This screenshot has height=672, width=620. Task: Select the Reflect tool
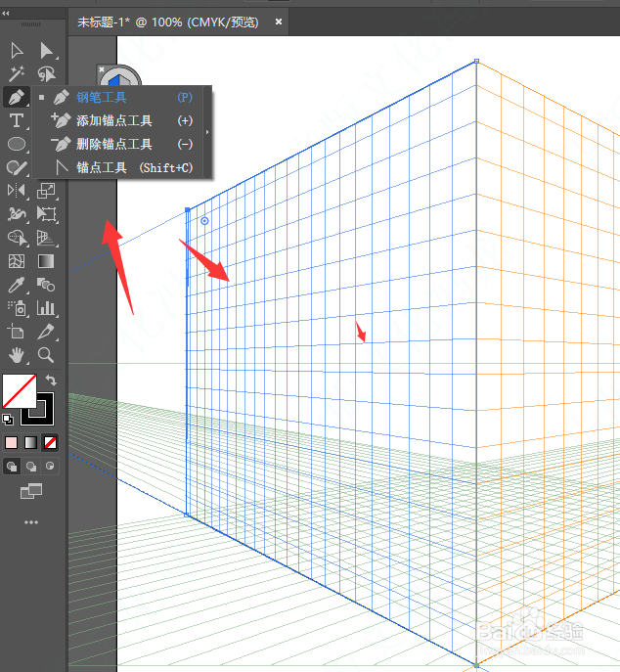(17, 191)
